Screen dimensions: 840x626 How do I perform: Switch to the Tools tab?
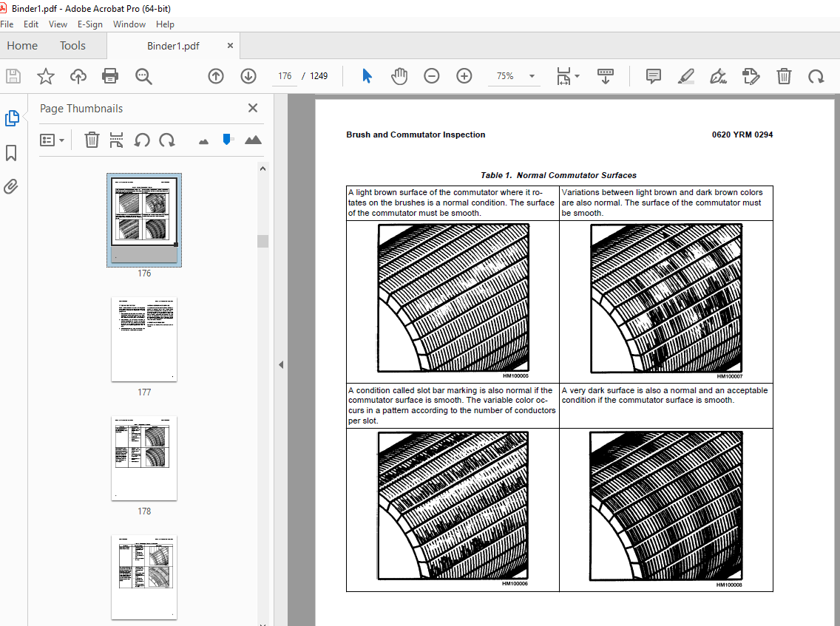tap(72, 45)
